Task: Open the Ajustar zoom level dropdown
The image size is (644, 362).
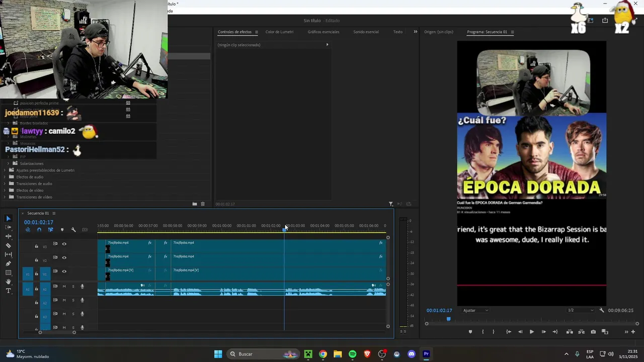Action: [x=475, y=310]
